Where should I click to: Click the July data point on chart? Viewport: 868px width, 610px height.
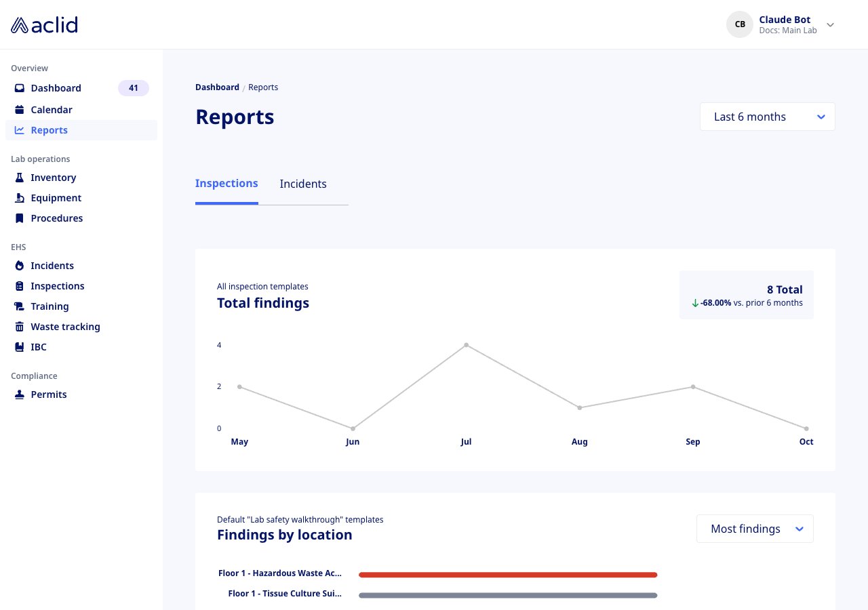pyautogui.click(x=466, y=345)
